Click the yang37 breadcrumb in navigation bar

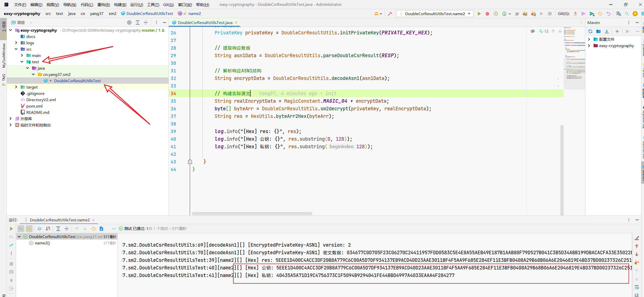tap(96, 14)
